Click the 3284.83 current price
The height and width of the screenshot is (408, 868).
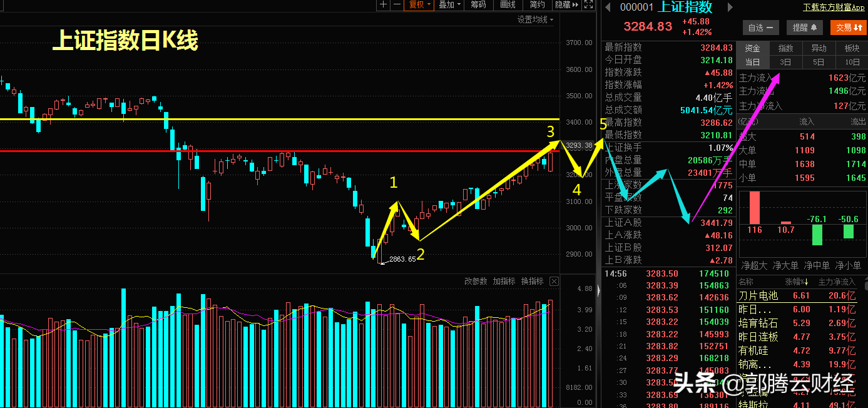[x=648, y=26]
